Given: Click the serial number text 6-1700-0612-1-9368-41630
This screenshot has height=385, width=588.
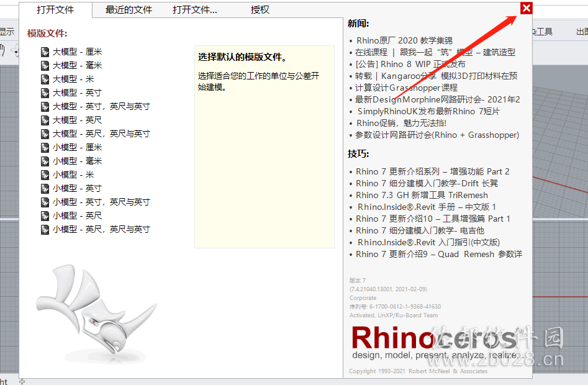Looking at the screenshot, I should pos(405,307).
